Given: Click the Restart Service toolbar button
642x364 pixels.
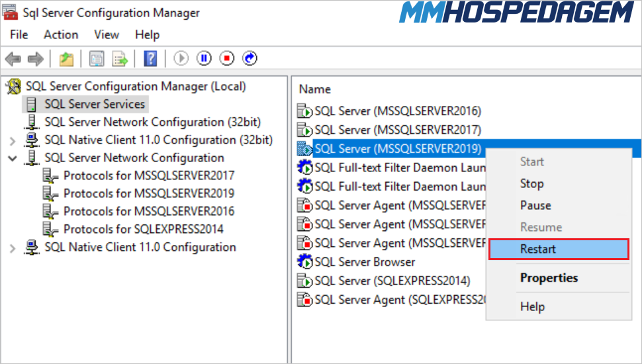Looking at the screenshot, I should pos(250,58).
